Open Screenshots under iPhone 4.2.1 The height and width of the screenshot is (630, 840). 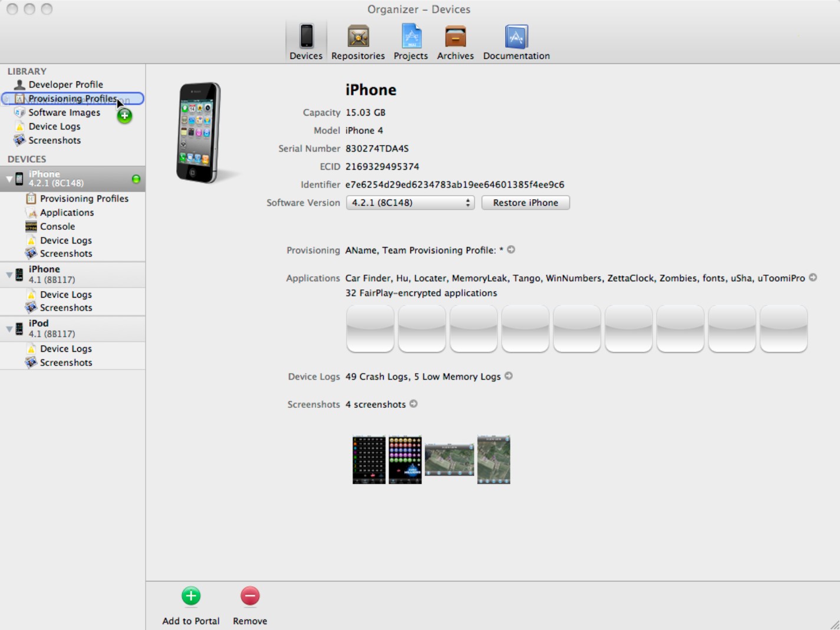pos(73,253)
